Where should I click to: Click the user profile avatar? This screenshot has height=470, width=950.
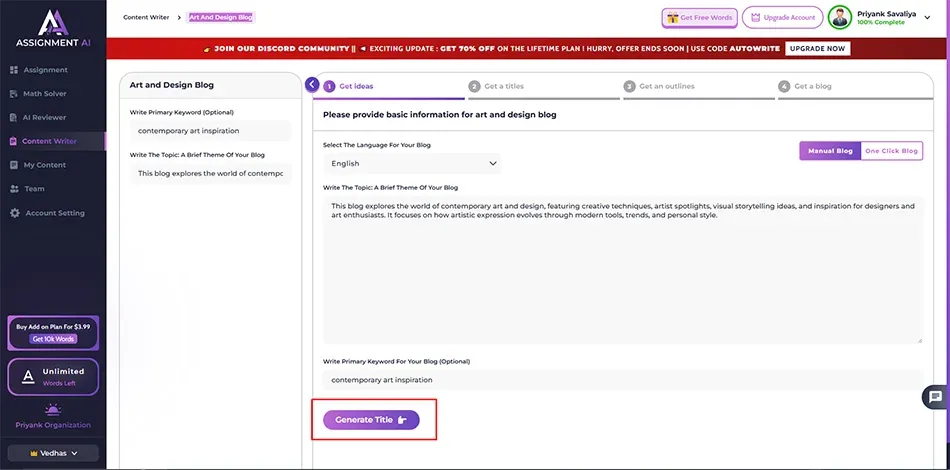(840, 17)
